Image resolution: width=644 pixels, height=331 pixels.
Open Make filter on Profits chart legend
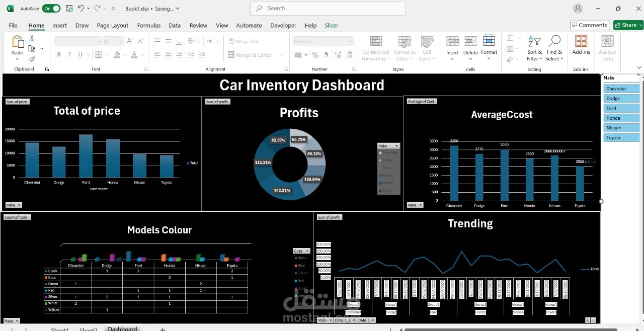388,146
